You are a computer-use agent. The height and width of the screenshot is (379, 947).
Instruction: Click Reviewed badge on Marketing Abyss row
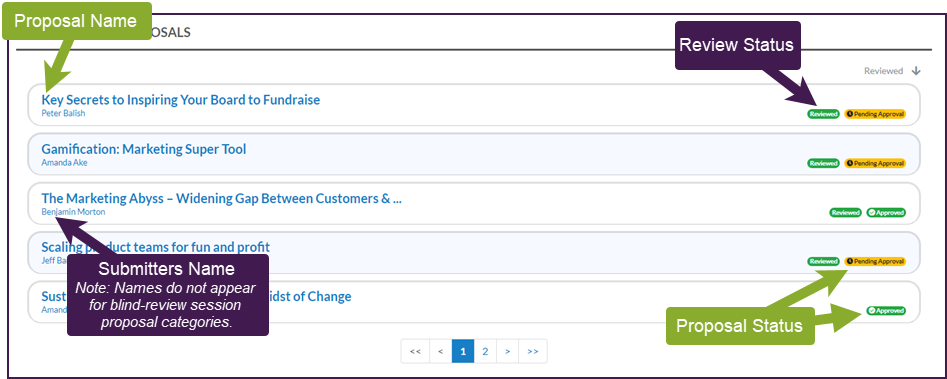[846, 212]
